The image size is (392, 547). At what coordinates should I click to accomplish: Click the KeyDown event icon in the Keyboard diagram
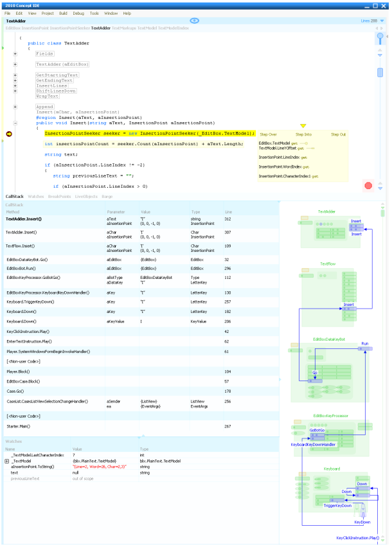click(363, 512)
